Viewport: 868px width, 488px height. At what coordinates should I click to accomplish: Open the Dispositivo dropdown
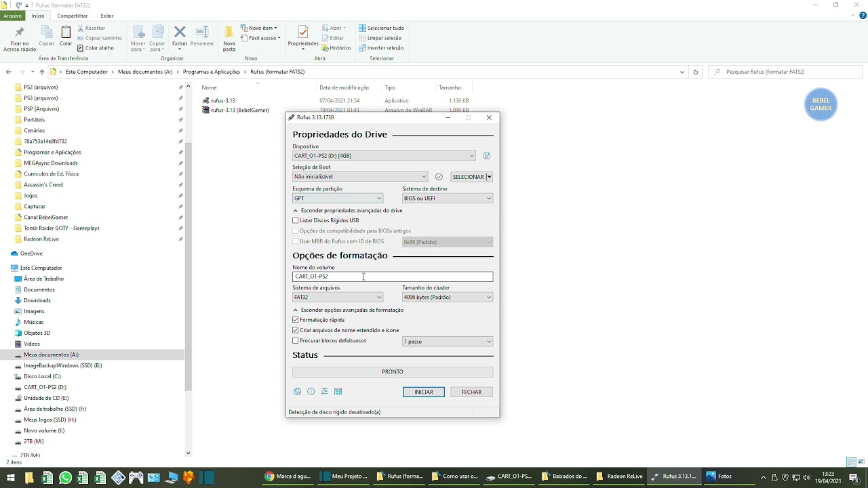[384, 156]
